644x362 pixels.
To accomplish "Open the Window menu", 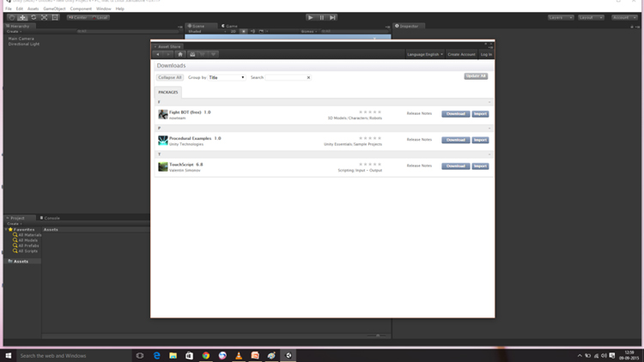I will [104, 9].
